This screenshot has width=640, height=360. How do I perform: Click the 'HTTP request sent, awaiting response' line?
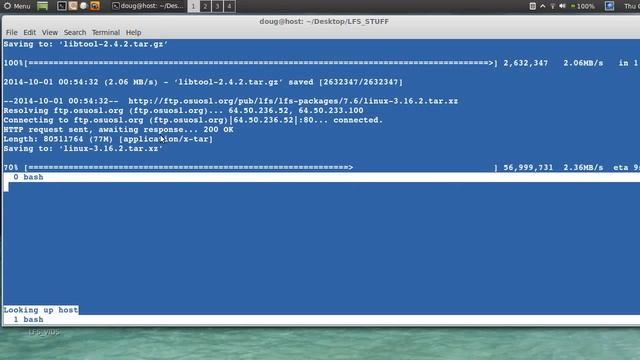(118, 130)
